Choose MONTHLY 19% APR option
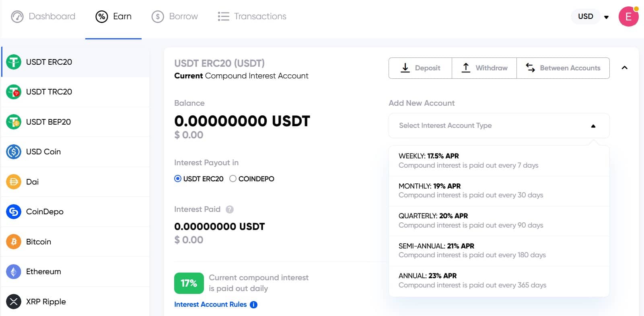 tap(499, 191)
